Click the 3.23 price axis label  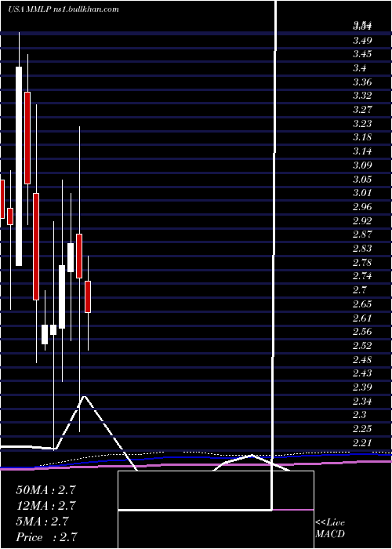362,124
